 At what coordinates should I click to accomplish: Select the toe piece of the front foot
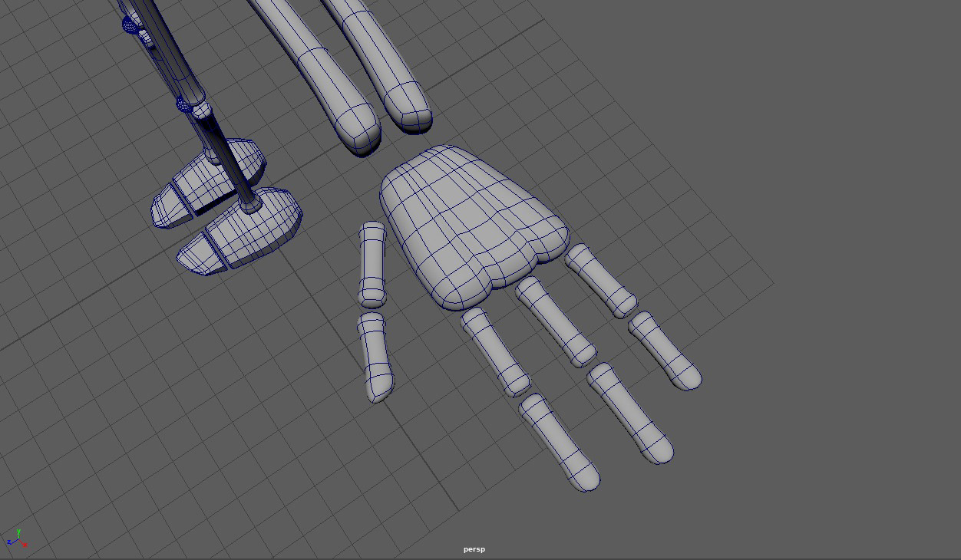pyautogui.click(x=201, y=254)
